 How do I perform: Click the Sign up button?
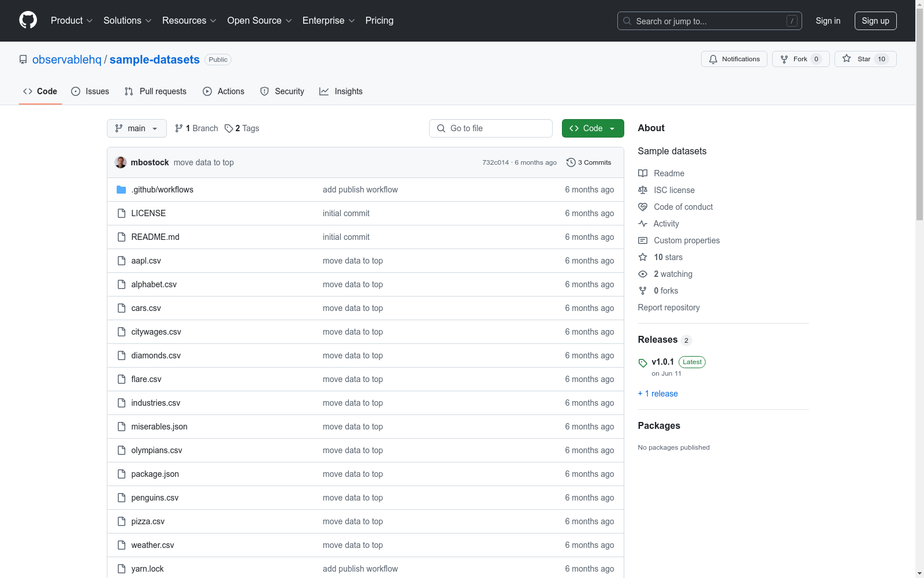[x=875, y=21]
